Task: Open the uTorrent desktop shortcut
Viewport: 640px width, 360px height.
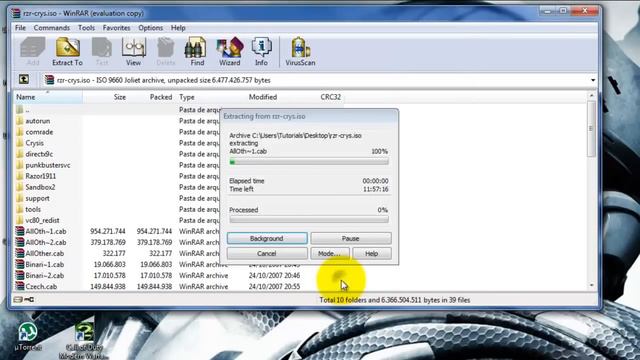Action: coord(28,337)
